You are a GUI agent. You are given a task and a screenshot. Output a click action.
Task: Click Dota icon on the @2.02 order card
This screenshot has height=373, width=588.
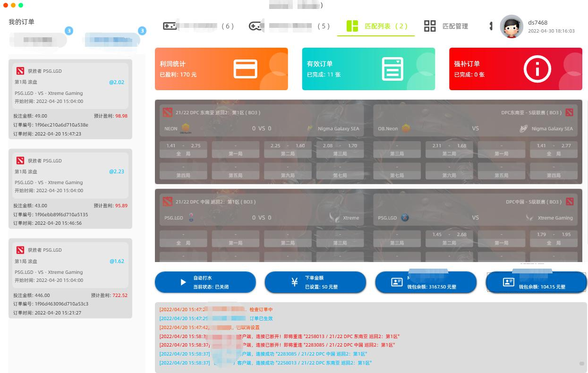tap(20, 71)
